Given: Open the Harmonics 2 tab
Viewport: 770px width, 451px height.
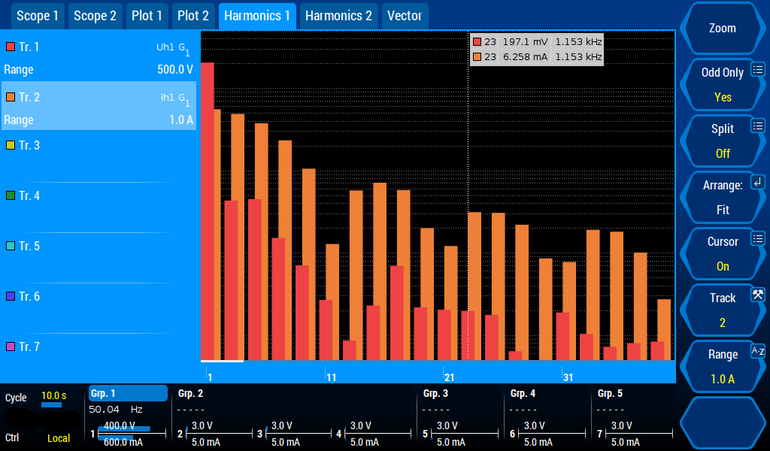Looking at the screenshot, I should [x=338, y=16].
